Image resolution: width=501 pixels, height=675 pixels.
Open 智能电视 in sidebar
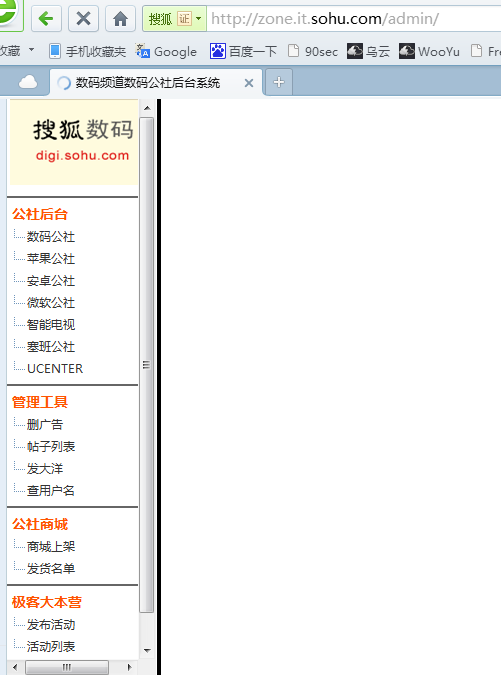coord(51,325)
